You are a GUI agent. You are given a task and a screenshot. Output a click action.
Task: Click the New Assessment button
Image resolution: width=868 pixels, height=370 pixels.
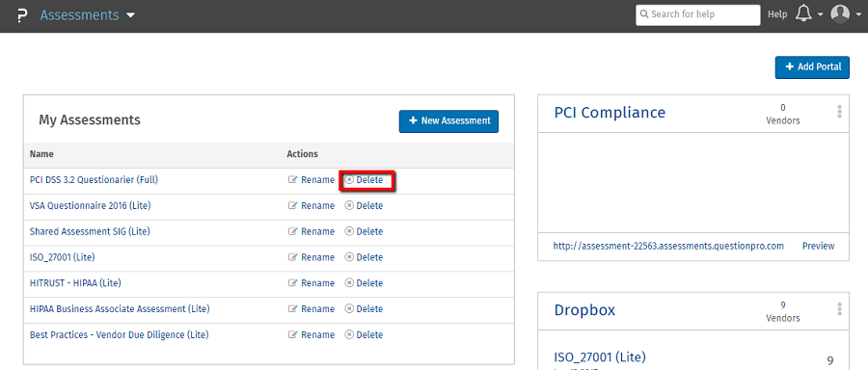pyautogui.click(x=448, y=121)
